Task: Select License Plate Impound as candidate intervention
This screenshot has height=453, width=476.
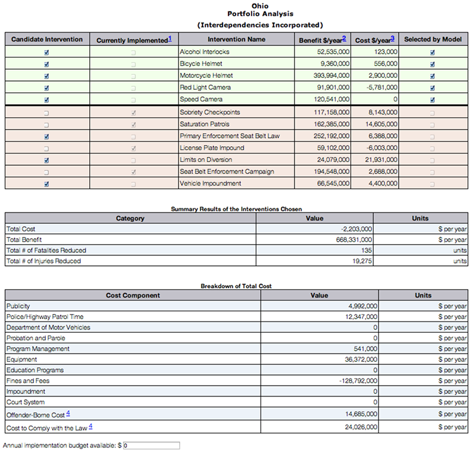Action: [46, 148]
